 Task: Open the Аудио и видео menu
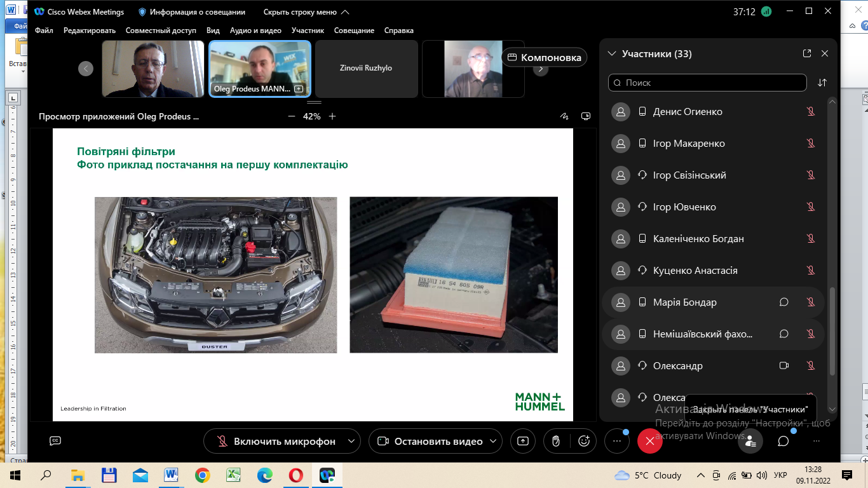coord(255,30)
